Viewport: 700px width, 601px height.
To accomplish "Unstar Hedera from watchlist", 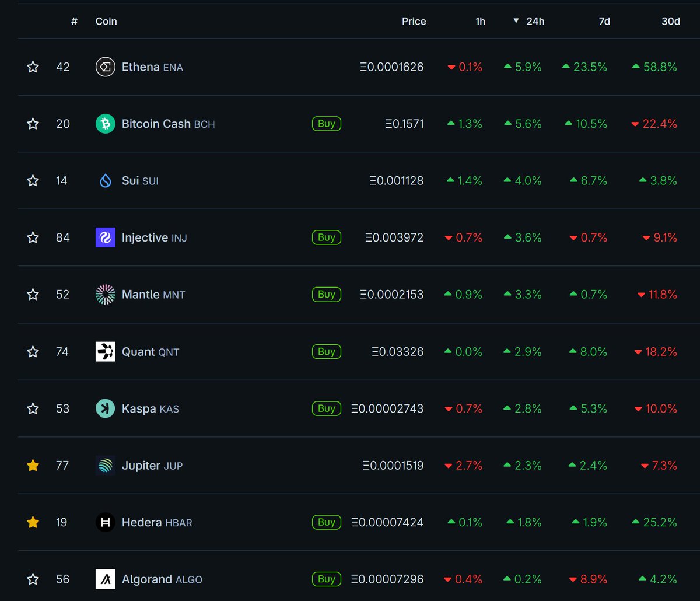I will 33,522.
